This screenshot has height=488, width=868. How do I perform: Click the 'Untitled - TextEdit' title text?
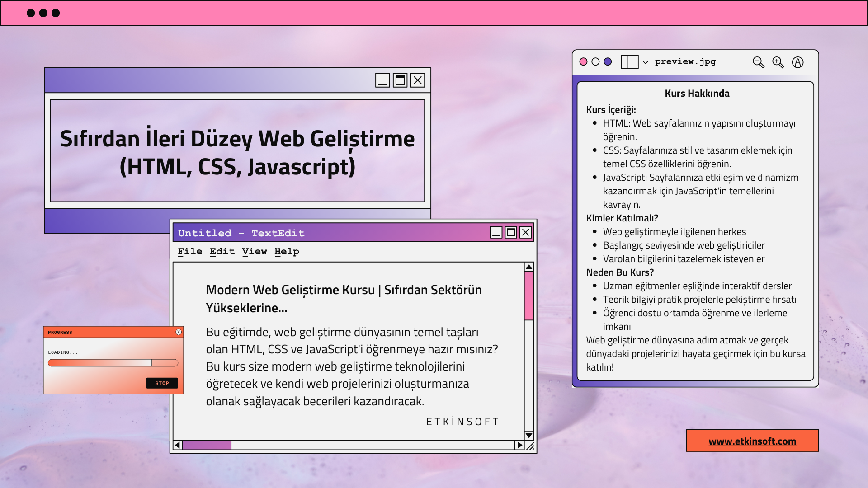[x=241, y=233]
